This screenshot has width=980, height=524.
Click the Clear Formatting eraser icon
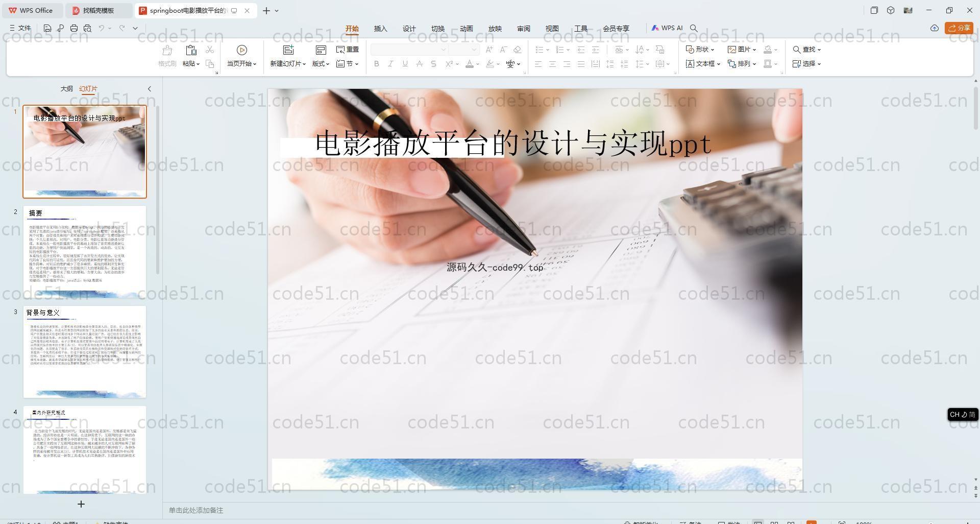[x=518, y=50]
